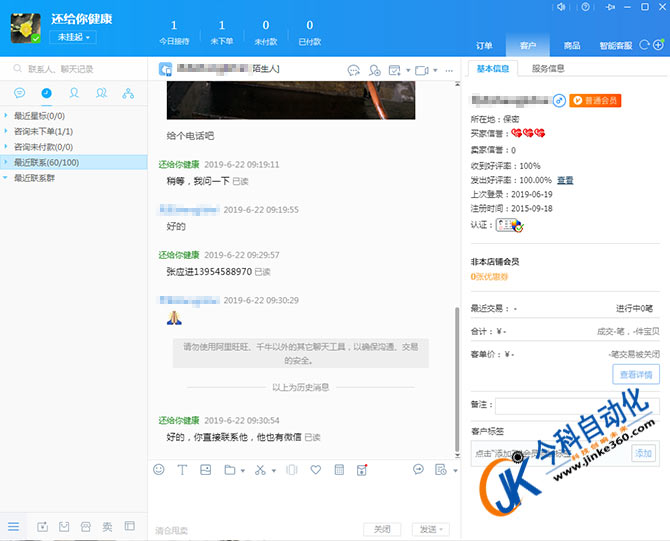Click the chat scrollbar thumb
This screenshot has height=541, width=670.
[x=457, y=379]
